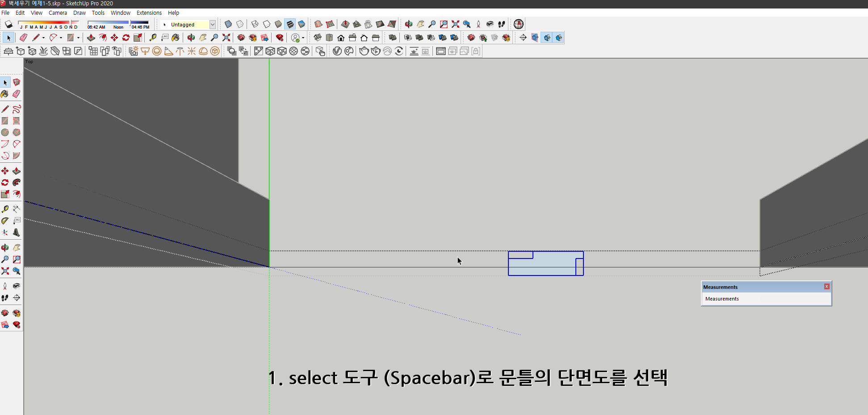
Task: Activate the Push/Pull tool
Action: 91,38
